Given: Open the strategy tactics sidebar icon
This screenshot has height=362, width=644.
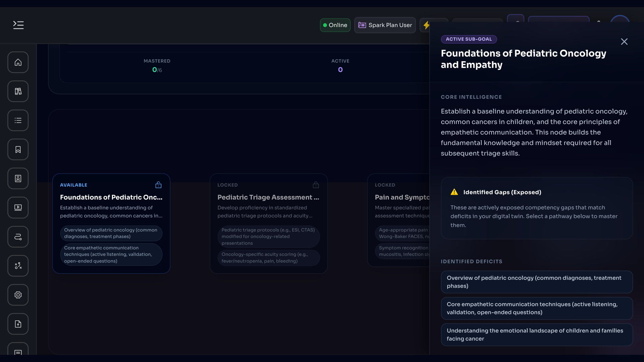Looking at the screenshot, I should [x=18, y=266].
